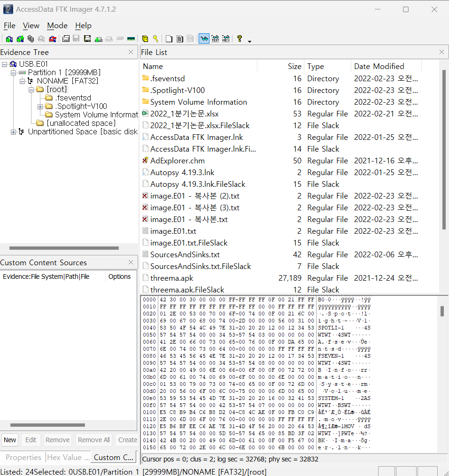The height and width of the screenshot is (476, 449).
Task: Click Add to Custom Content Image icon
Action: click(98, 39)
